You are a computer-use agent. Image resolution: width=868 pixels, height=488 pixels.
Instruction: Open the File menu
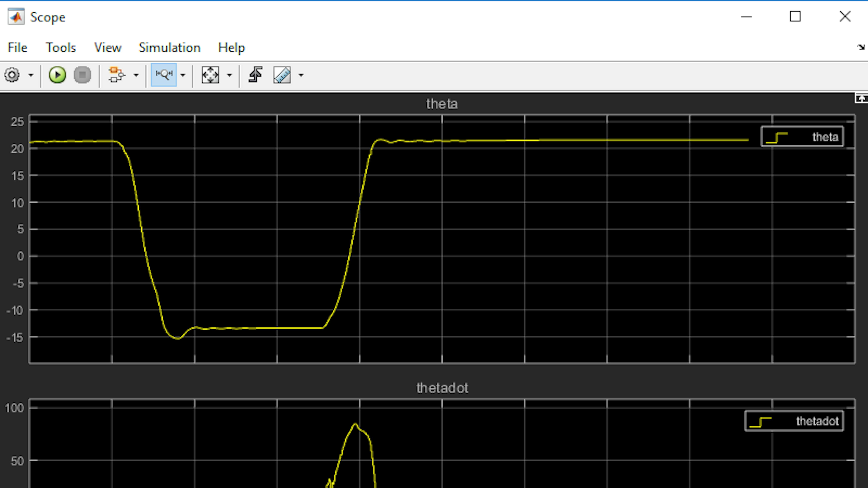pos(18,47)
